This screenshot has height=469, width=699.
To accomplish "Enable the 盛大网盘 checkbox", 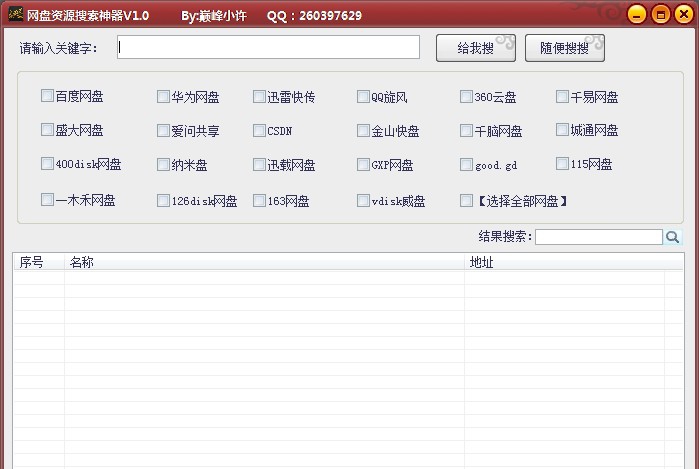I will (47, 130).
